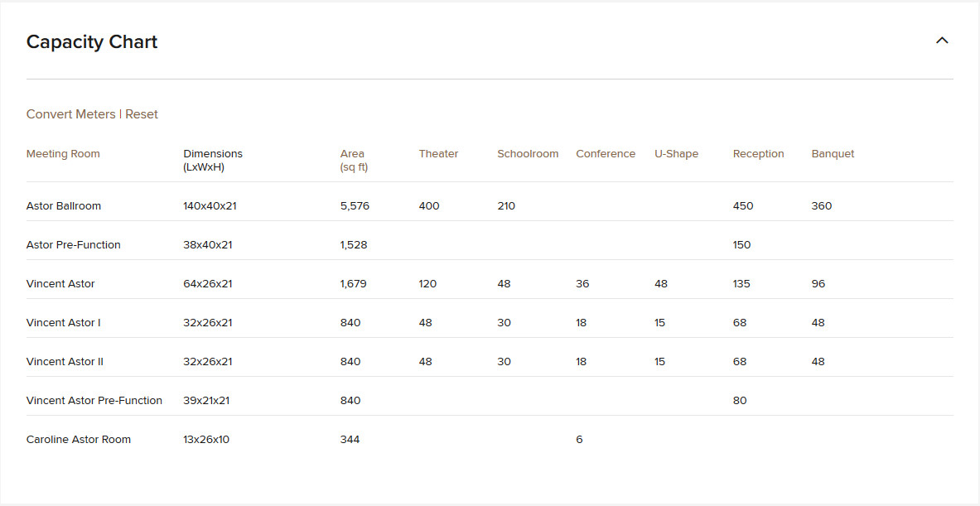Click conference capacity 18 for Vincent Astor II
The height and width of the screenshot is (506, 980).
(582, 362)
